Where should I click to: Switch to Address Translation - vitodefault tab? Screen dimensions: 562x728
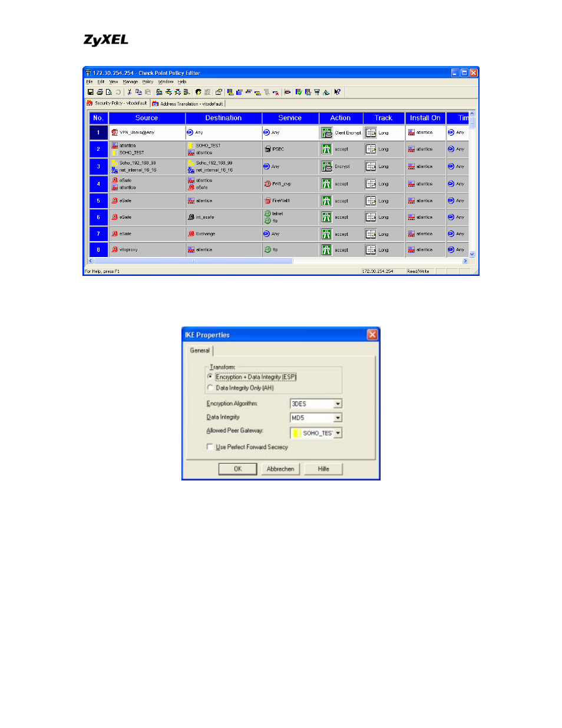point(187,104)
